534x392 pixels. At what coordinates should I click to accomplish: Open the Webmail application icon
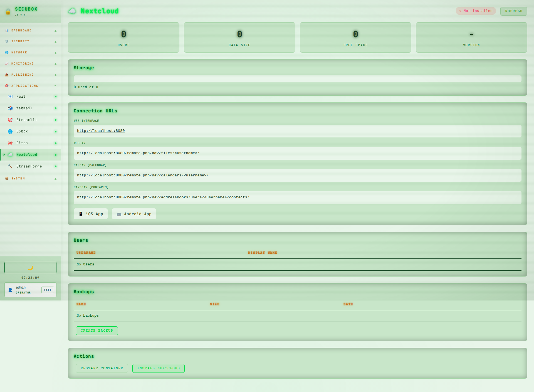click(10, 108)
